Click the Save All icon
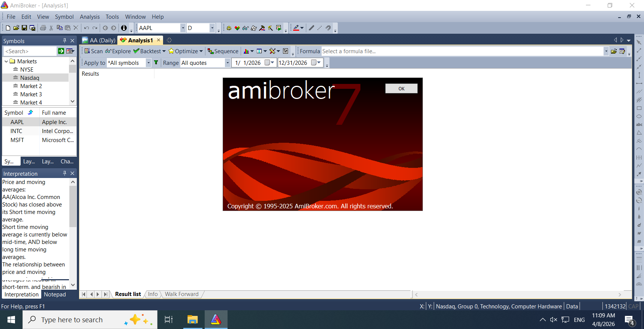Image resolution: width=644 pixels, height=329 pixels. [33, 28]
